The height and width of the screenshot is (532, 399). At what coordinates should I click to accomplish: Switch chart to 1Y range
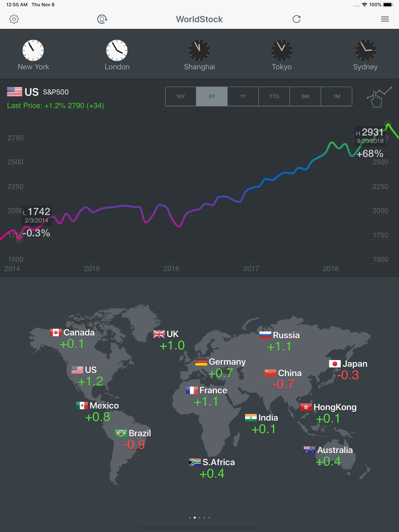coord(243,96)
